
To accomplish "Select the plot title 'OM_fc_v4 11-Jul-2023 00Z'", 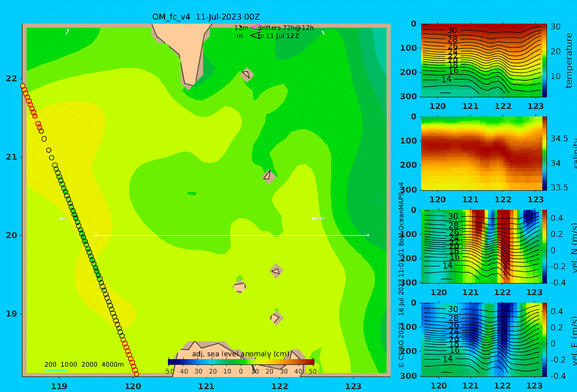I will (206, 17).
